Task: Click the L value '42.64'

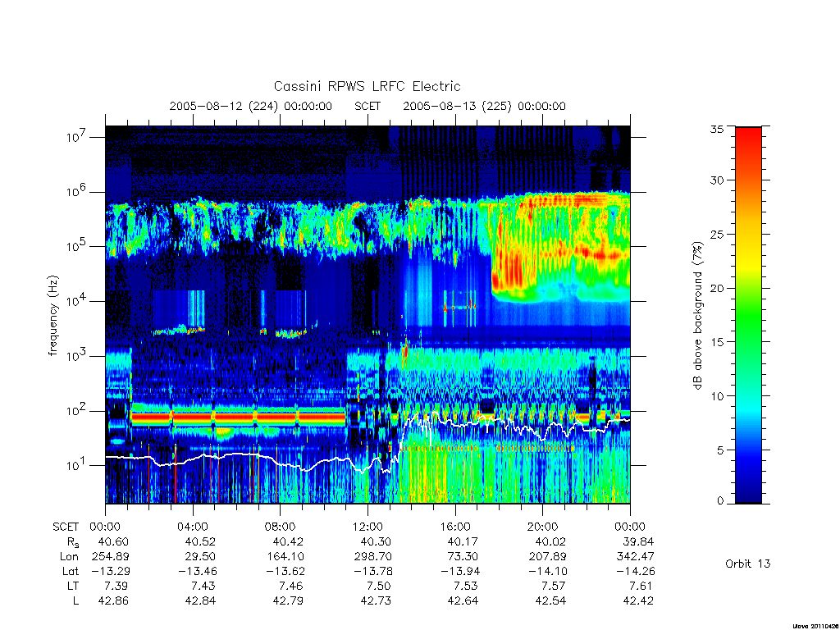Action: tap(463, 600)
